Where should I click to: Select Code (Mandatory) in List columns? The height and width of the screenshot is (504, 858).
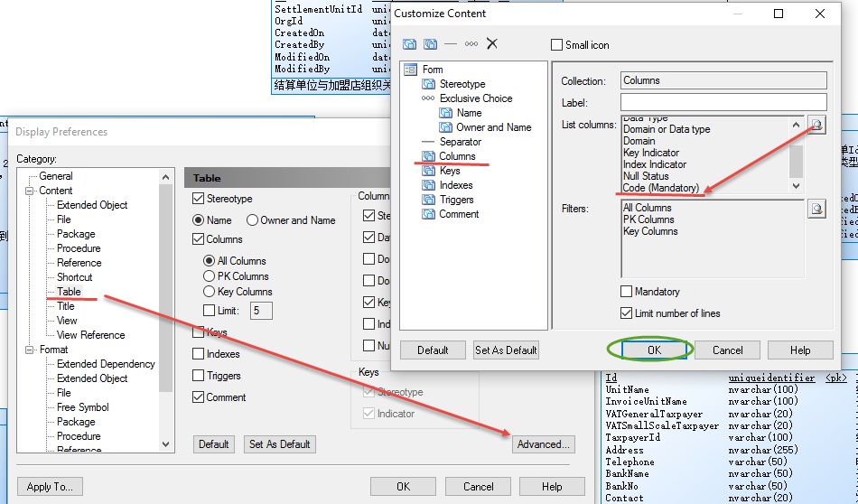coord(661,188)
